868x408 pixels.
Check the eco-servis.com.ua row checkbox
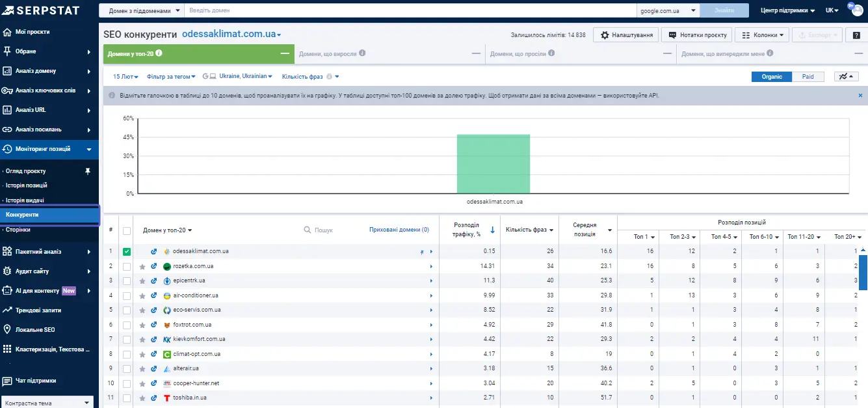point(127,310)
